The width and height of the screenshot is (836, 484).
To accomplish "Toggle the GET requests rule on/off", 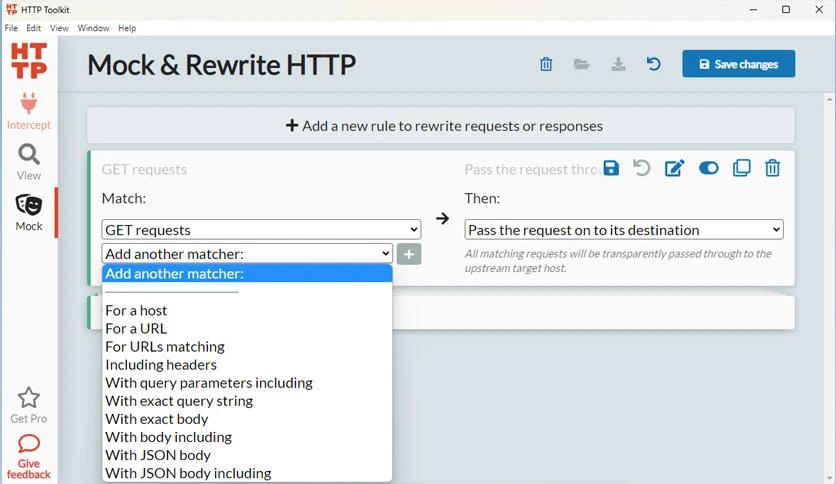I will [x=708, y=168].
